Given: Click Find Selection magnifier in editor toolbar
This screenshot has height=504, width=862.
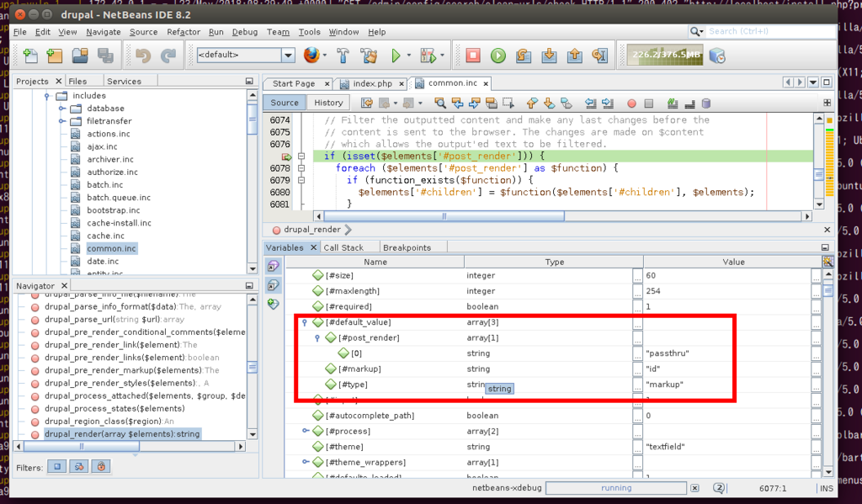Looking at the screenshot, I should click(439, 103).
